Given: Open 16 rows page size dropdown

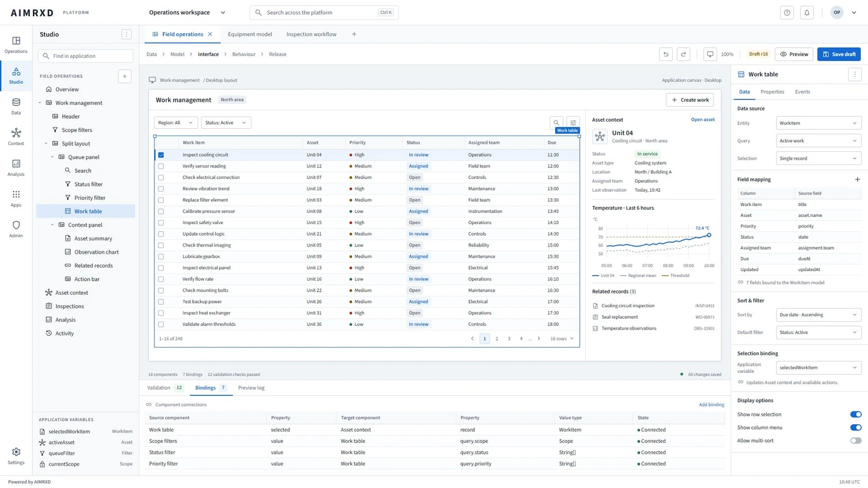Looking at the screenshot, I should (561, 339).
